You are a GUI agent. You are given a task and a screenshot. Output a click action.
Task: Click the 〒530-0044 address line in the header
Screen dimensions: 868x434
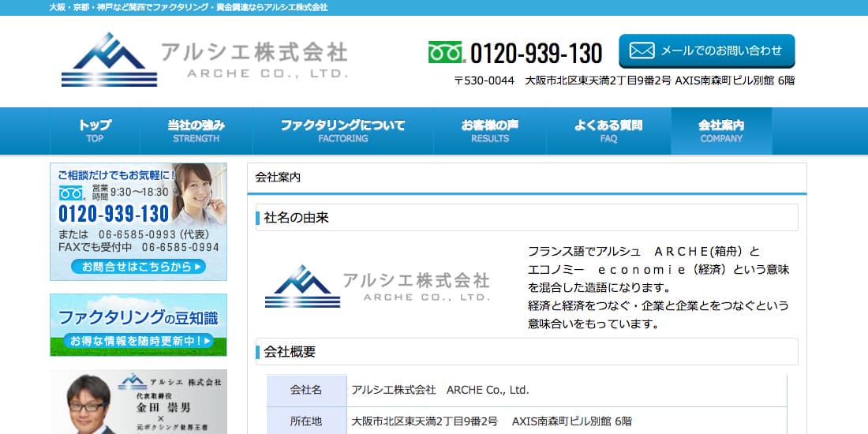point(624,80)
